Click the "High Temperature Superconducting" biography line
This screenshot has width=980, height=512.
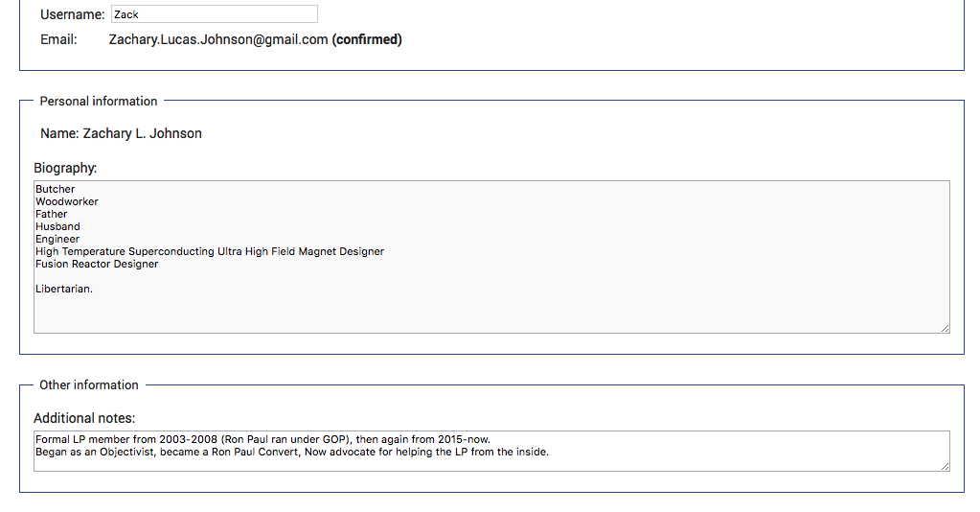click(210, 252)
